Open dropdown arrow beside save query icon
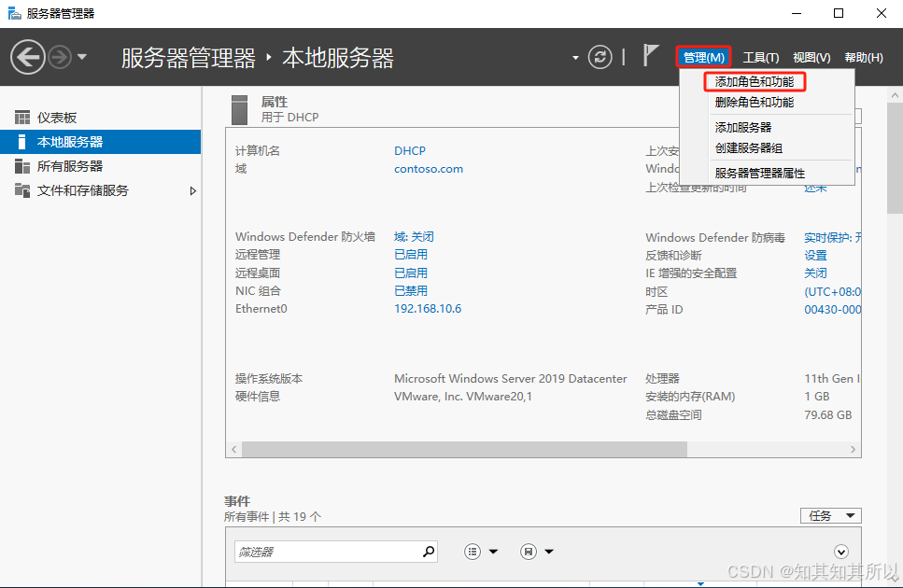Screen dimensions: 903x588 point(549,552)
